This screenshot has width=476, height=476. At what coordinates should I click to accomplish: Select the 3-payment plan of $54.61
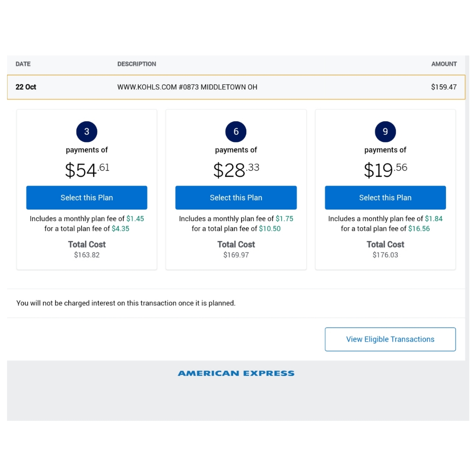coord(86,197)
